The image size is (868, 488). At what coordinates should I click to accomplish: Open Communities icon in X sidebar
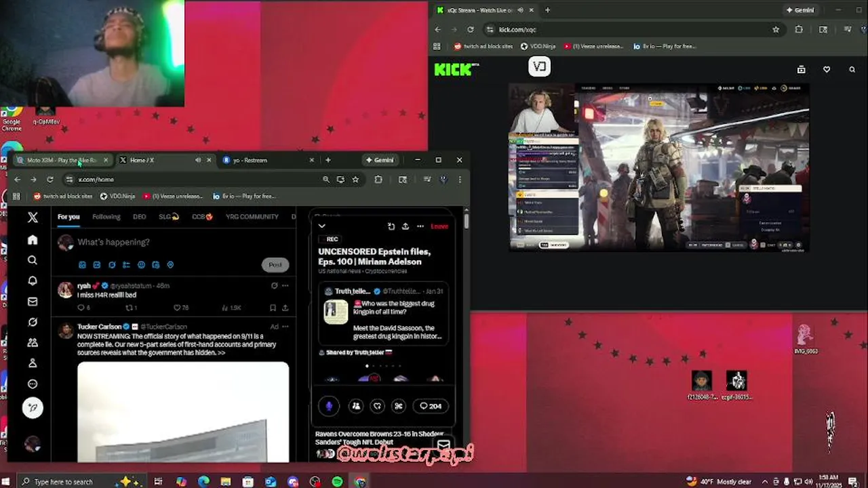[x=32, y=343]
